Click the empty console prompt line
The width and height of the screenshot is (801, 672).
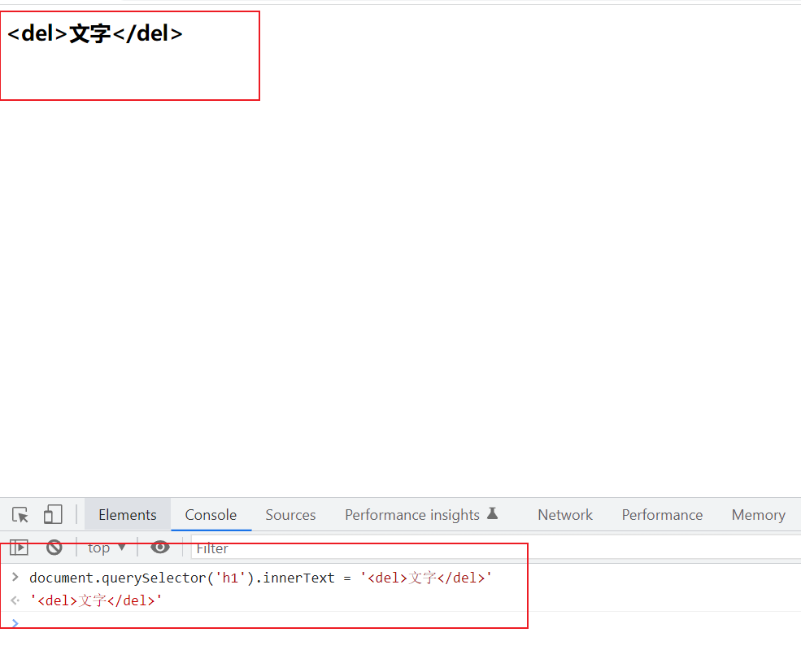pyautogui.click(x=244, y=623)
